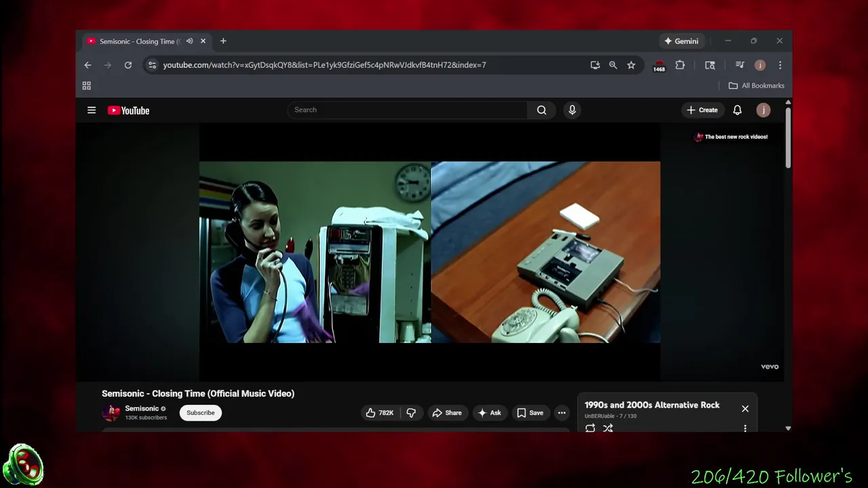The image size is (868, 488).
Task: Open a new browser tab
Action: pos(223,41)
